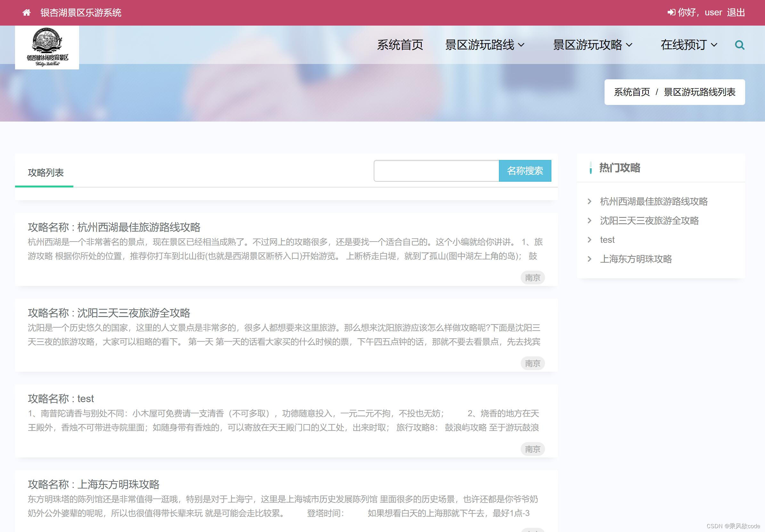Click the home icon in top bar
This screenshot has height=532, width=765.
point(27,13)
